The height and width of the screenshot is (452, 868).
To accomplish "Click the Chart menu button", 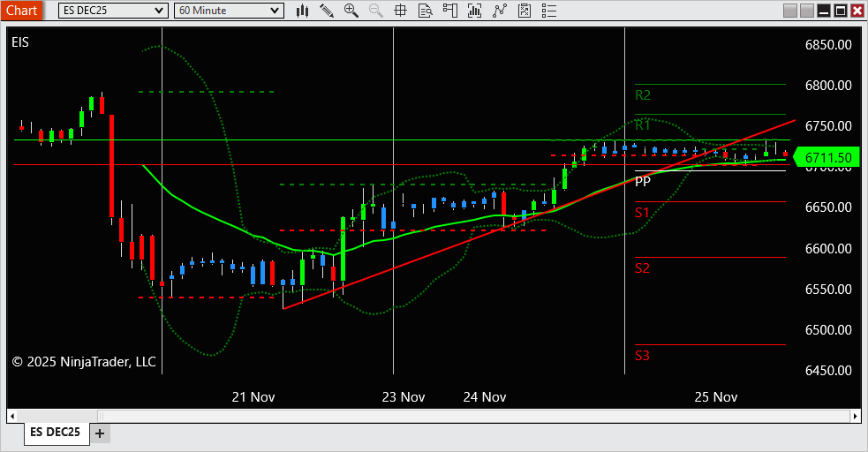I will 21,11.
